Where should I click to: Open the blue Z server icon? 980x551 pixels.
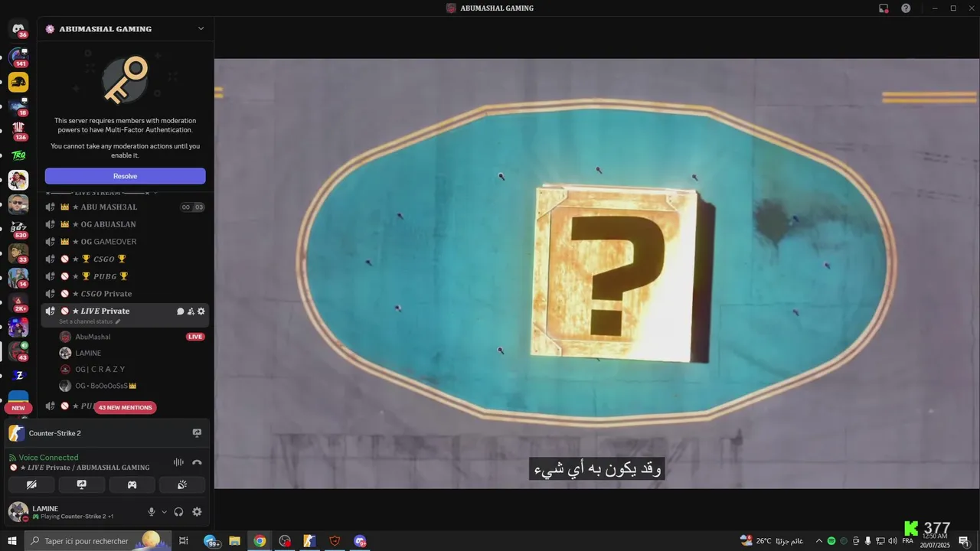point(18,376)
